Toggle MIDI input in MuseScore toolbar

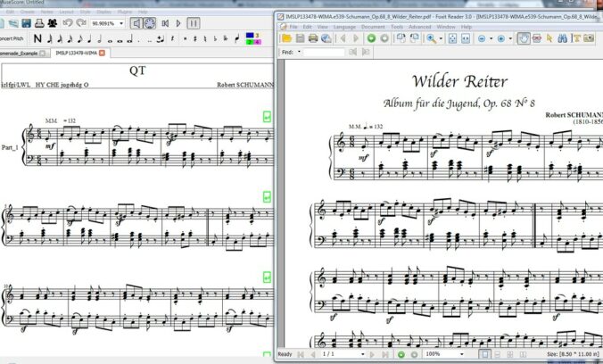150,23
